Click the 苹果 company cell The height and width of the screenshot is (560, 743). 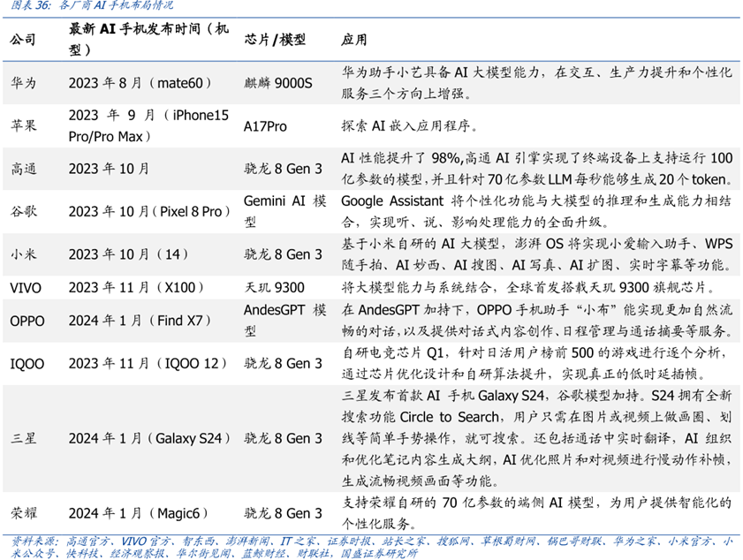click(23, 126)
